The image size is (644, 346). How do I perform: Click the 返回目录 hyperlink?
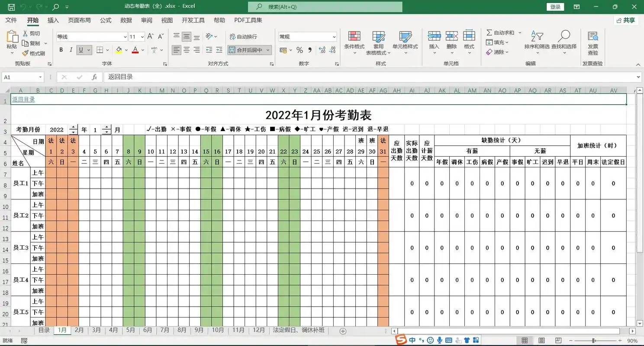point(23,99)
